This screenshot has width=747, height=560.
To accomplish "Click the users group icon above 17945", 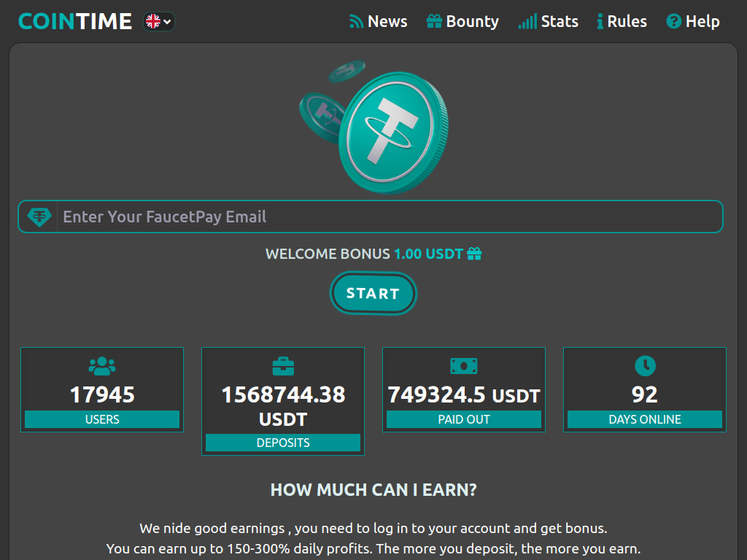I will coord(101,365).
